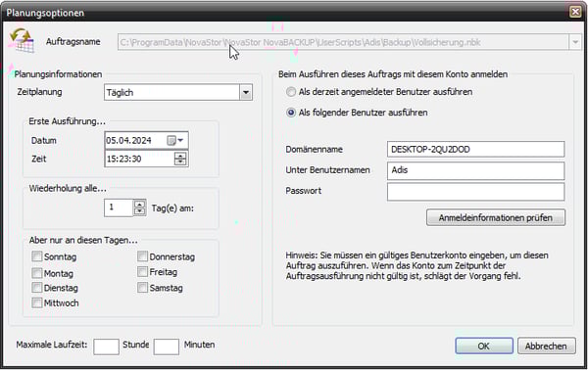588x370 pixels.
Task: Click the Maximale Laufzeit Stunde field
Action: tap(106, 347)
